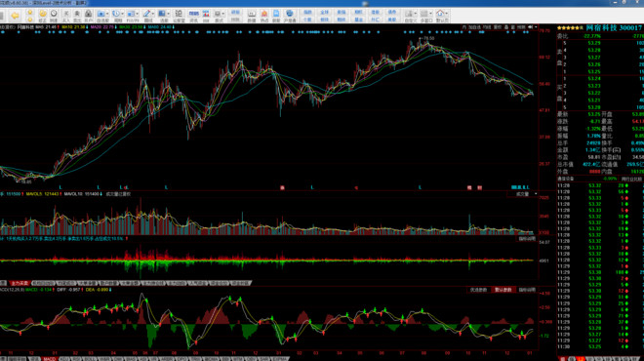Switch to the 主力买卖 tab
The image size is (644, 361).
pyautogui.click(x=20, y=283)
